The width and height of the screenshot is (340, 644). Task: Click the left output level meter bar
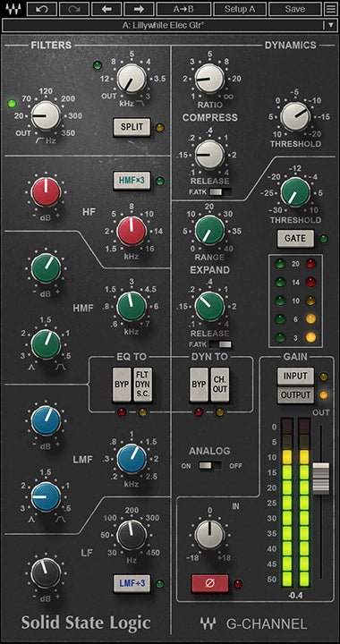(287, 503)
